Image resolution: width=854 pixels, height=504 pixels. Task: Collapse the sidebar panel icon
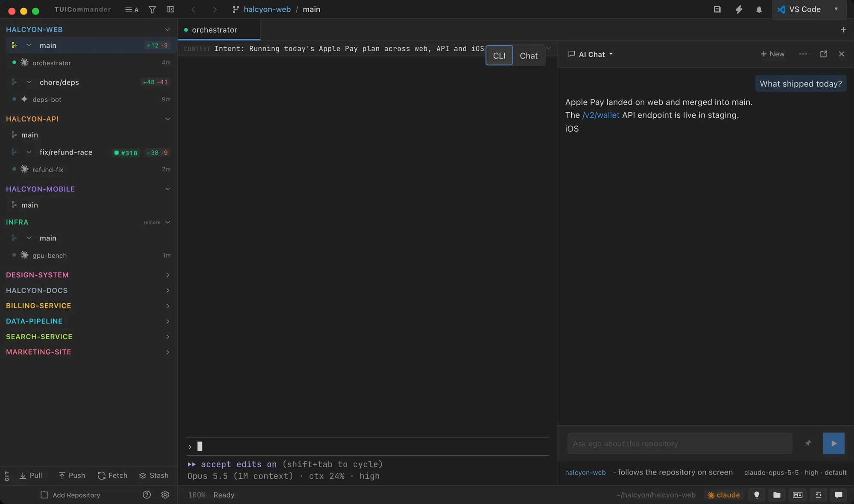[x=170, y=9]
